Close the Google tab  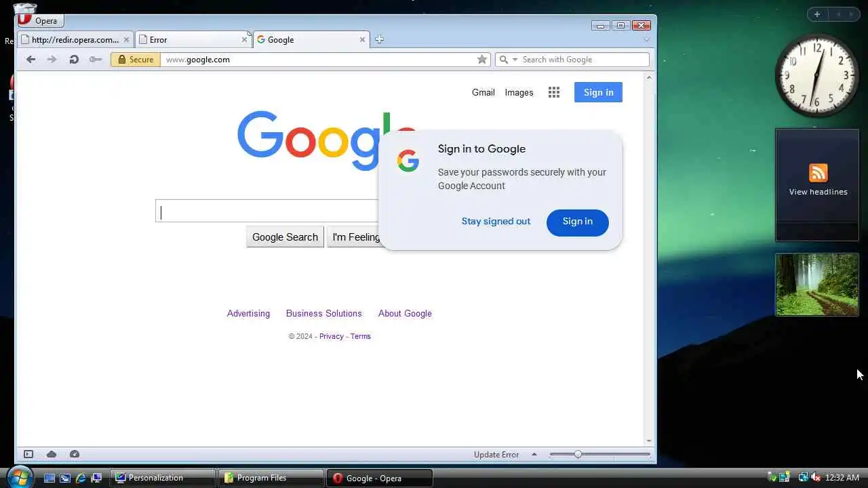[x=362, y=40]
